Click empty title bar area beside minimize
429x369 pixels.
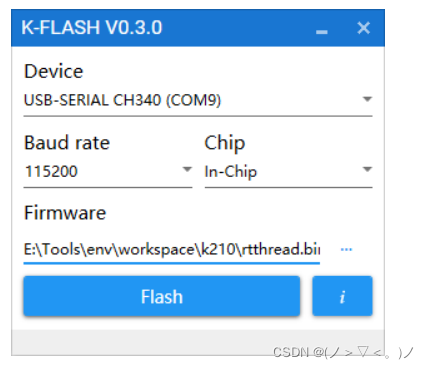click(x=240, y=28)
